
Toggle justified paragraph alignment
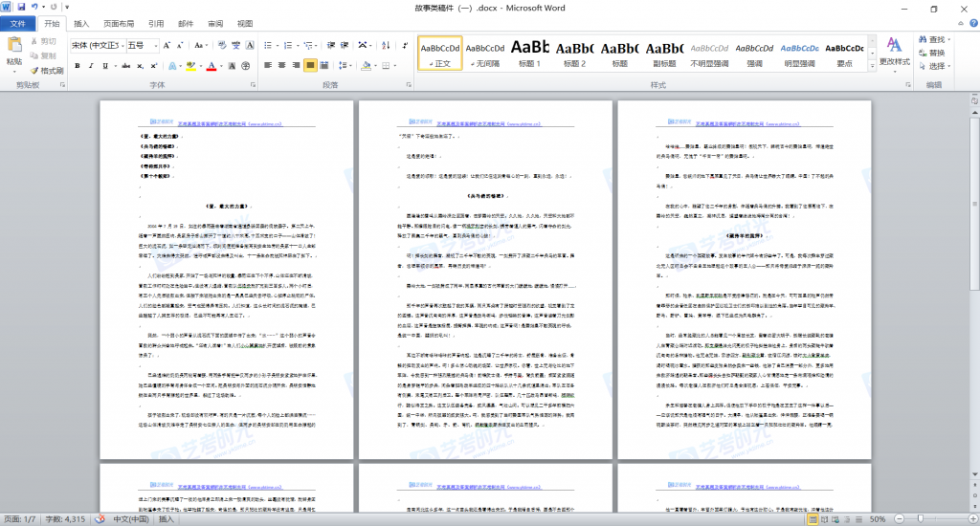(x=311, y=66)
